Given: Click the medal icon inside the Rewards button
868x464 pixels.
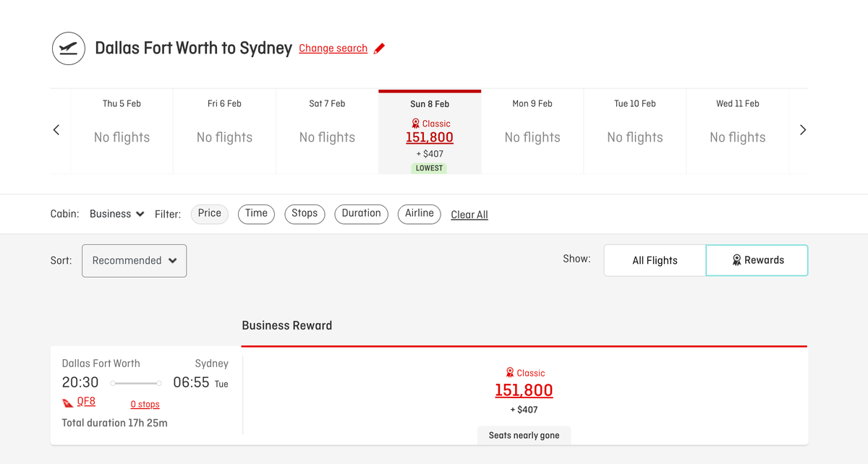Looking at the screenshot, I should [737, 259].
